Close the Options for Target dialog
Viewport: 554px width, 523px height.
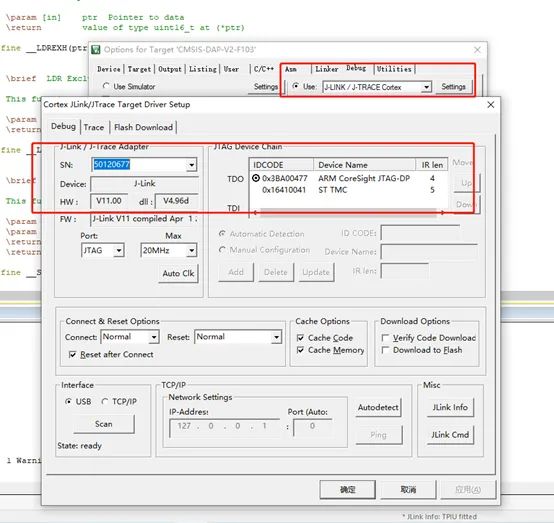click(x=477, y=50)
